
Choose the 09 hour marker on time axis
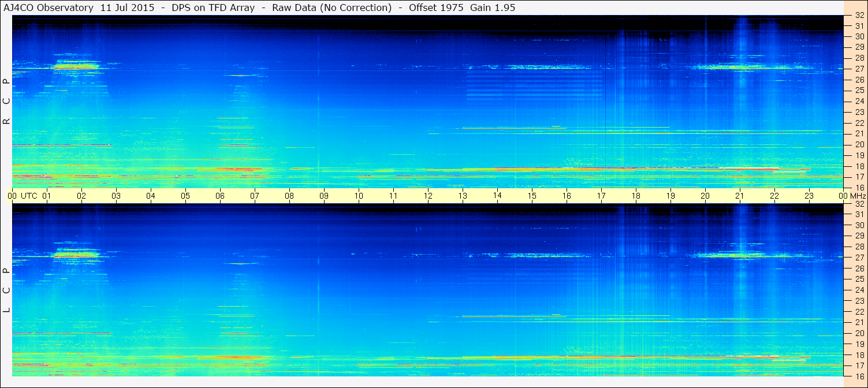click(x=324, y=196)
